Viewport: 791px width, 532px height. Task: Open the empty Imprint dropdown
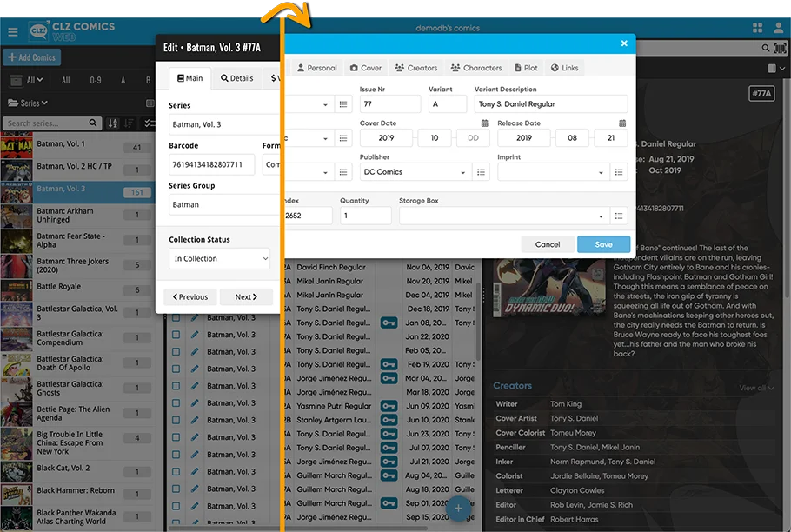pos(554,172)
